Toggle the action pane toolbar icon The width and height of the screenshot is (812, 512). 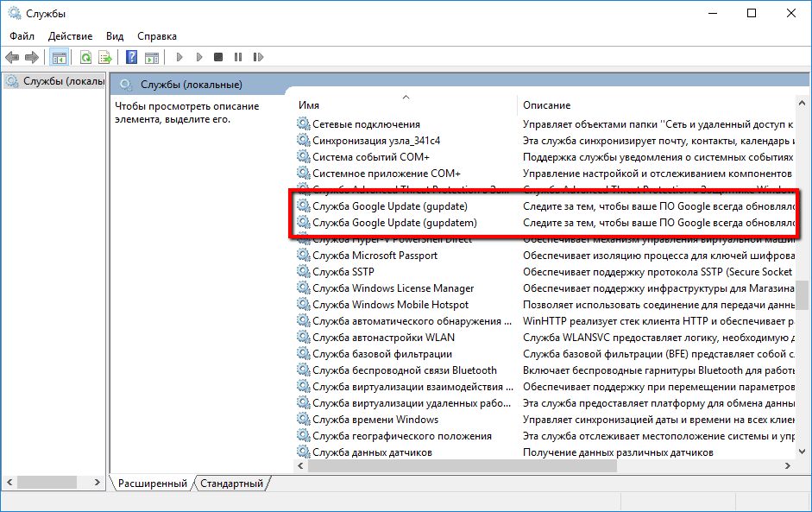(152, 58)
